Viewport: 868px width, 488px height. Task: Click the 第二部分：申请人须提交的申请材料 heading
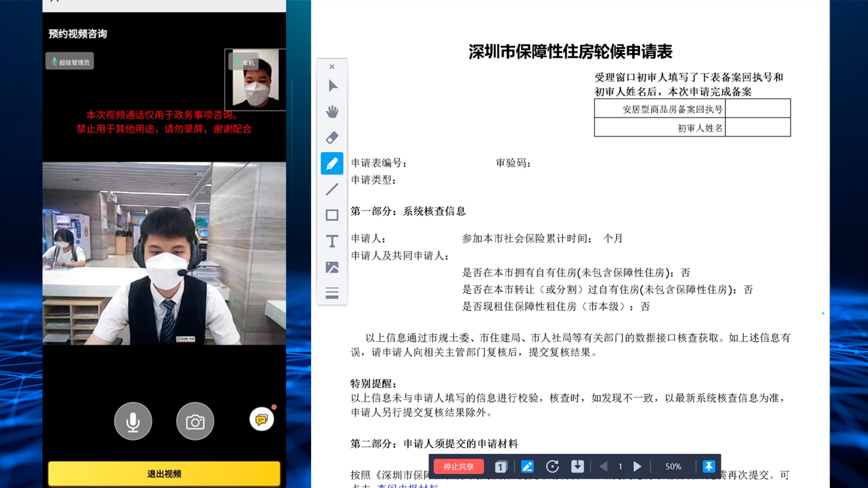(x=434, y=444)
